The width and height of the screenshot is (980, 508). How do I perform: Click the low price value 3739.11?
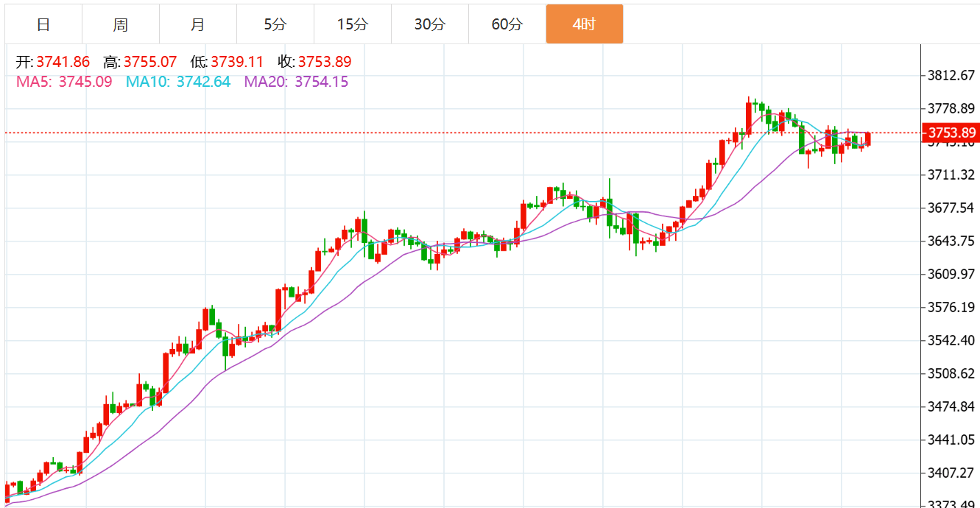pyautogui.click(x=237, y=63)
